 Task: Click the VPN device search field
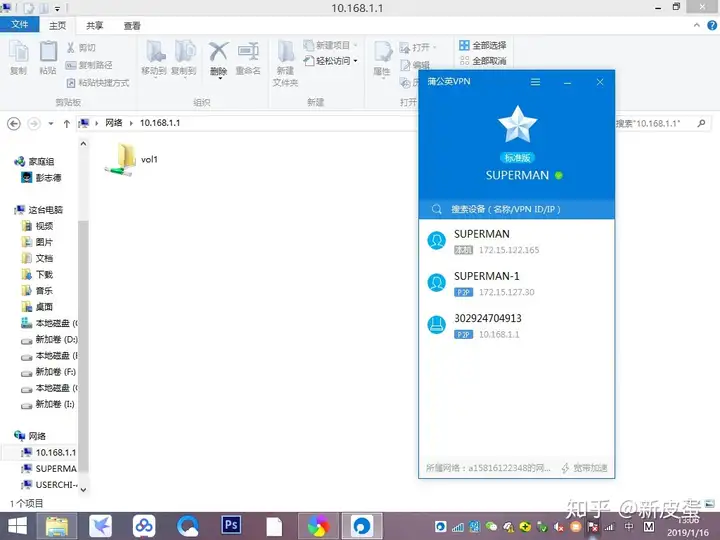tap(517, 209)
